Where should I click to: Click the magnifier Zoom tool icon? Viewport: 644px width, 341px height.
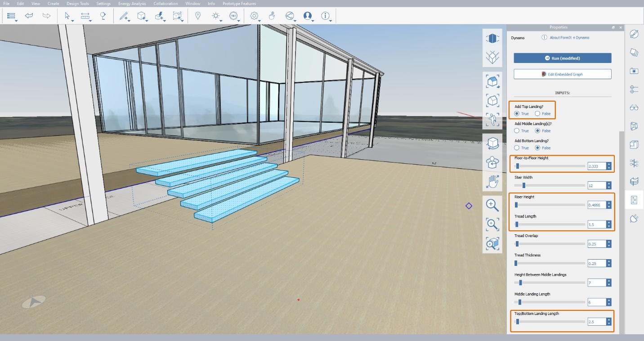(x=492, y=205)
